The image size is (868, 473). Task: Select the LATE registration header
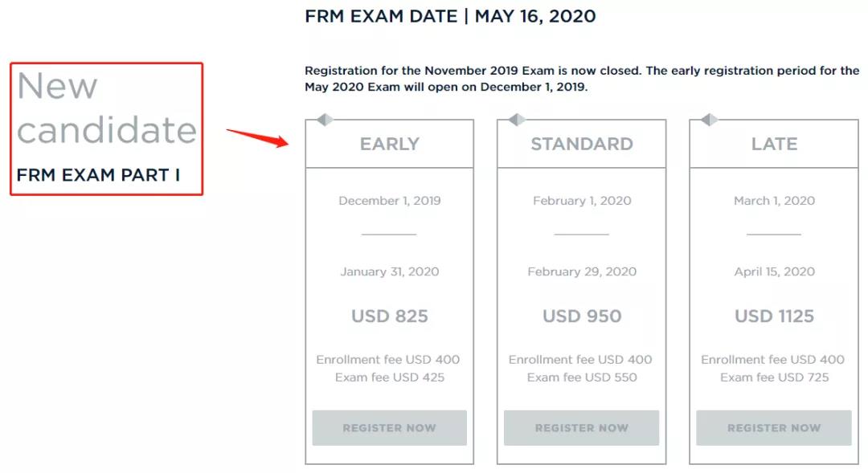pyautogui.click(x=774, y=144)
